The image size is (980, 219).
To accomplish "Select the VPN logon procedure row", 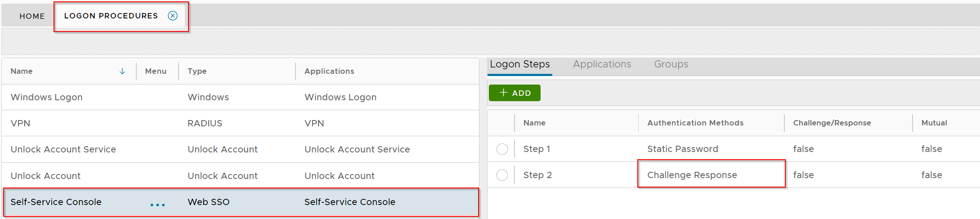I will [x=21, y=123].
